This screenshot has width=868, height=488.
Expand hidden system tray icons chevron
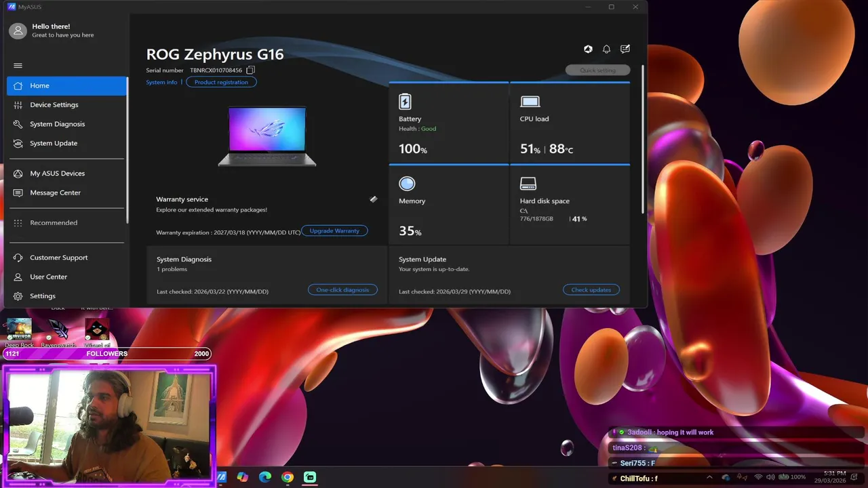coord(710,477)
